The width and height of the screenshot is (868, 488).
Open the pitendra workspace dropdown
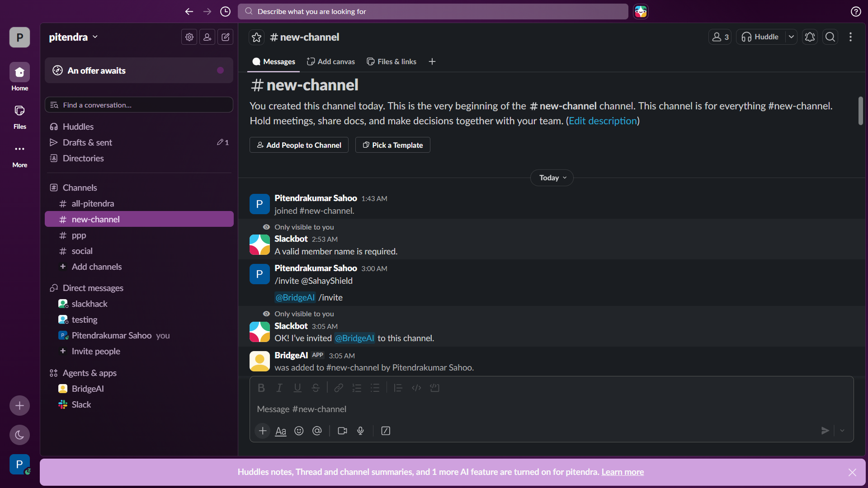coord(73,37)
